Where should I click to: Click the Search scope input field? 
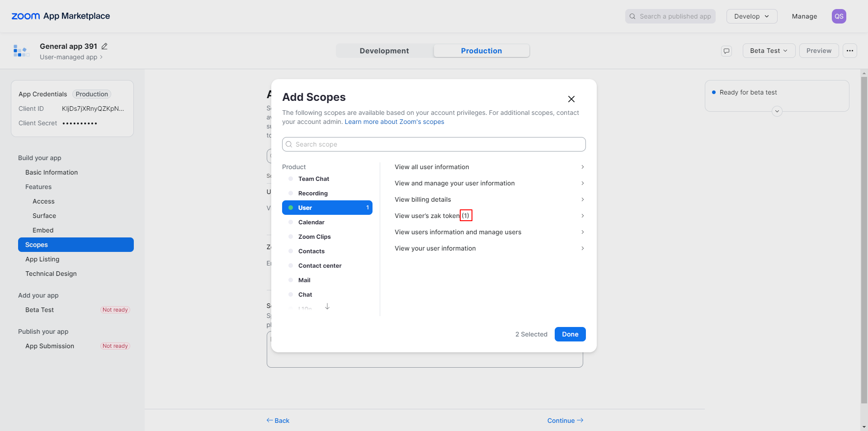[x=434, y=144]
